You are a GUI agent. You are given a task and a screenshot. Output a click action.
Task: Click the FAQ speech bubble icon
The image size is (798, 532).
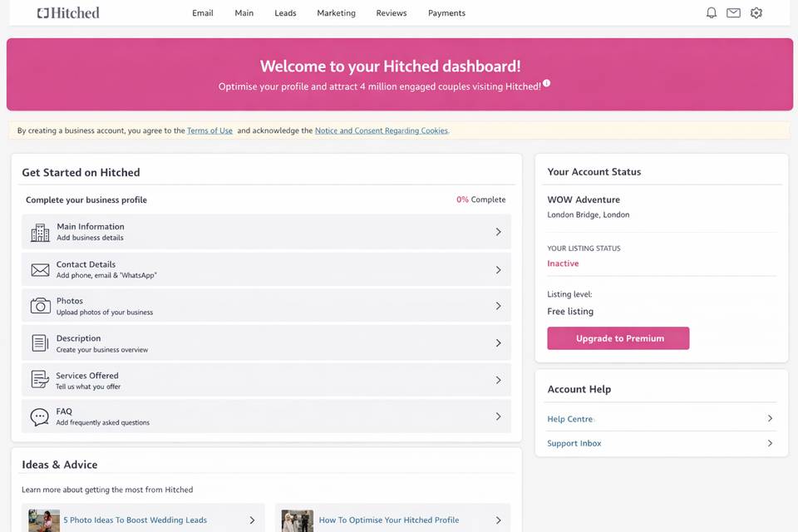(40, 417)
